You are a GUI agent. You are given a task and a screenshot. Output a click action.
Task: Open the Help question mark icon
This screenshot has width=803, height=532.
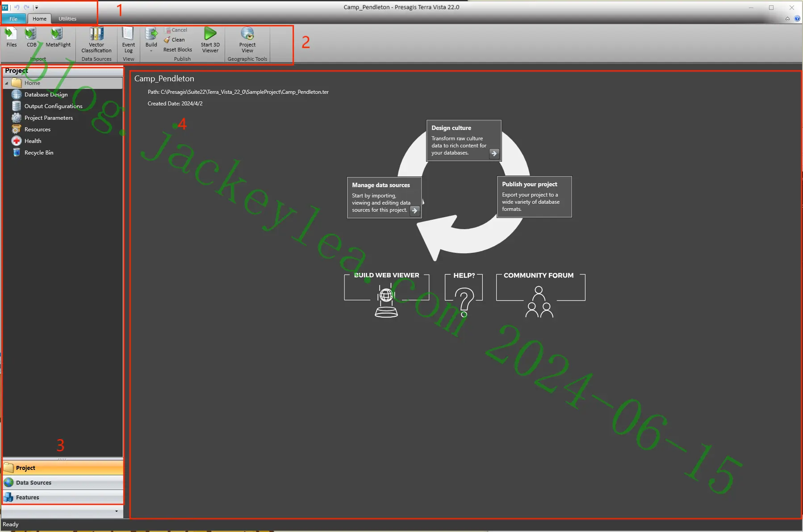797,19
